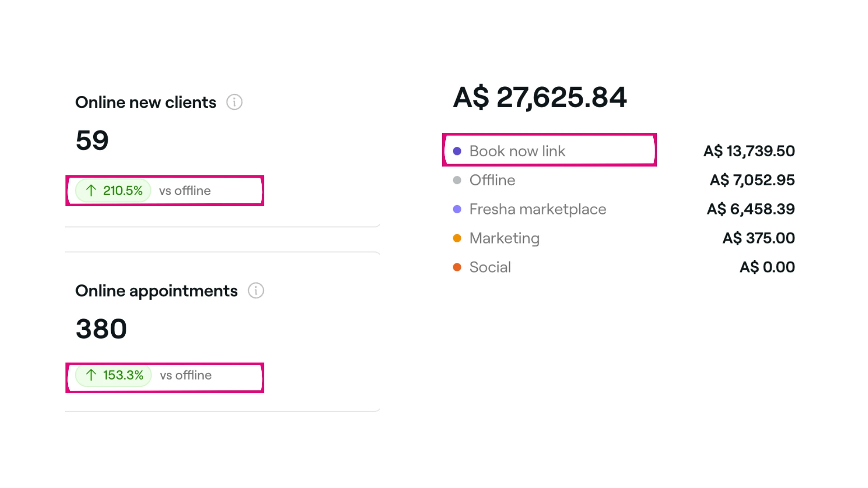Click the yellow-orange dot beside Marketing
868x488 pixels.
coord(457,238)
